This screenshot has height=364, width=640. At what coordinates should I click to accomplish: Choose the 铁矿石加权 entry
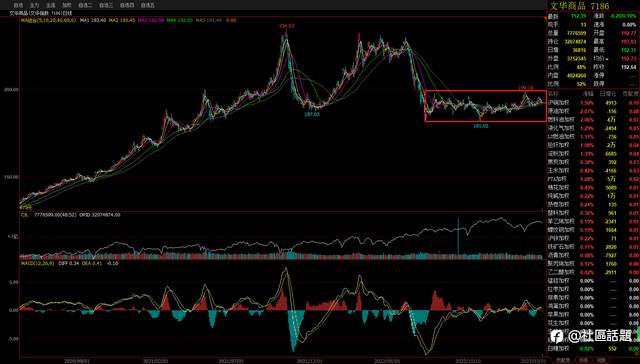[x=593, y=247]
